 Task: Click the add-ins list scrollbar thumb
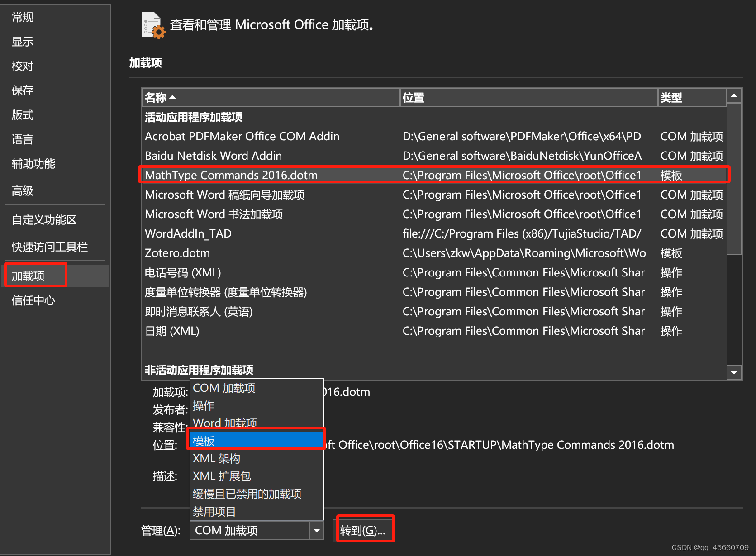pos(734,179)
